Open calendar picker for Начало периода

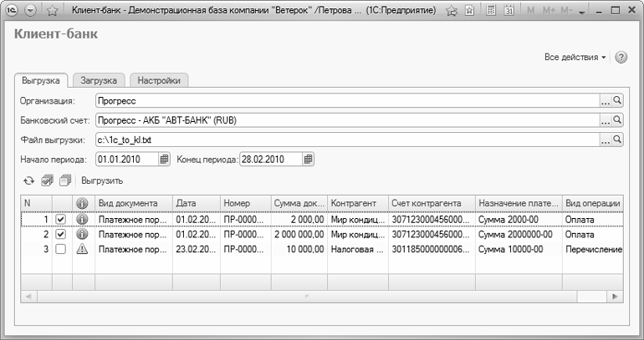[164, 159]
